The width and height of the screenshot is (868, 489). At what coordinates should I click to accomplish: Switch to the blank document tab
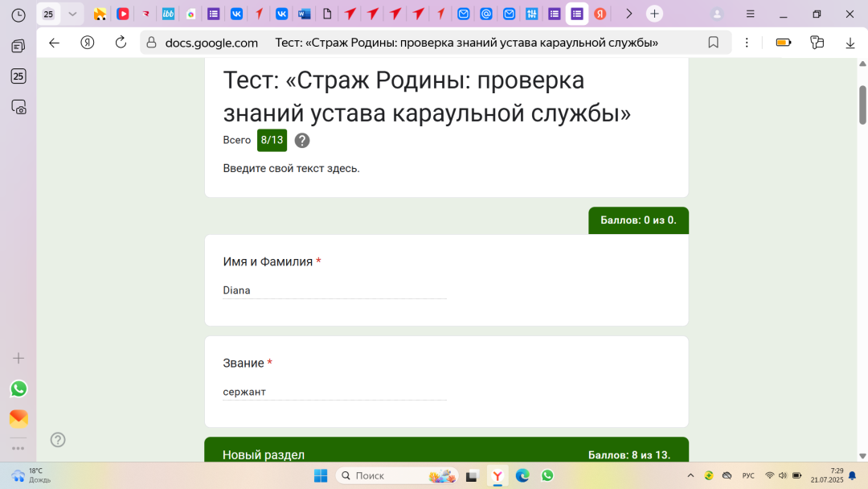327,14
